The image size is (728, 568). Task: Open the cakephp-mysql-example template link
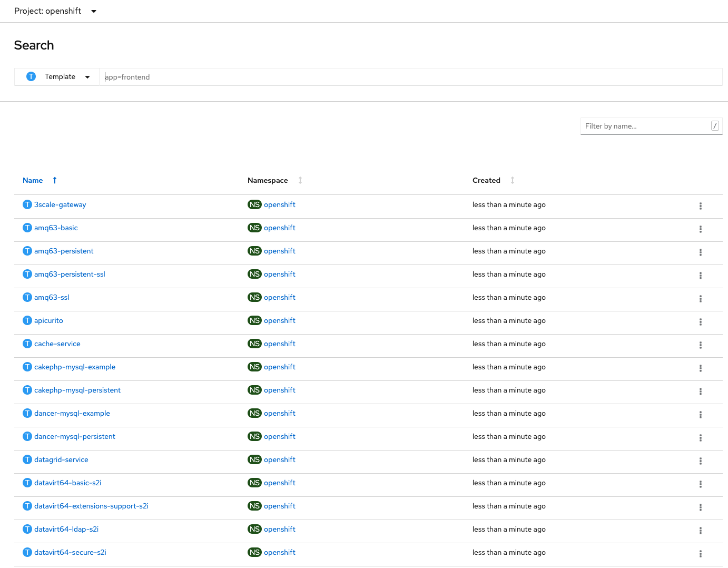(75, 367)
